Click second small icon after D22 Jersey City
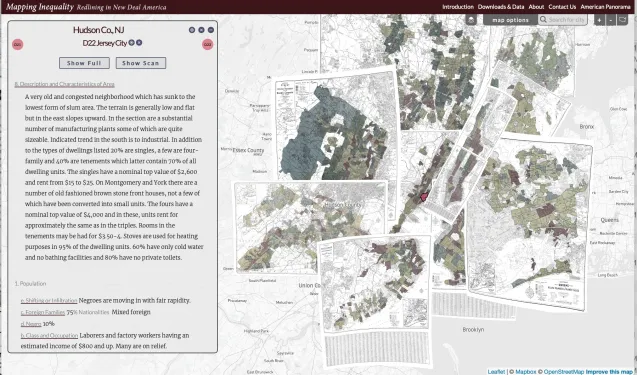The width and height of the screenshot is (637, 375). 139,42
